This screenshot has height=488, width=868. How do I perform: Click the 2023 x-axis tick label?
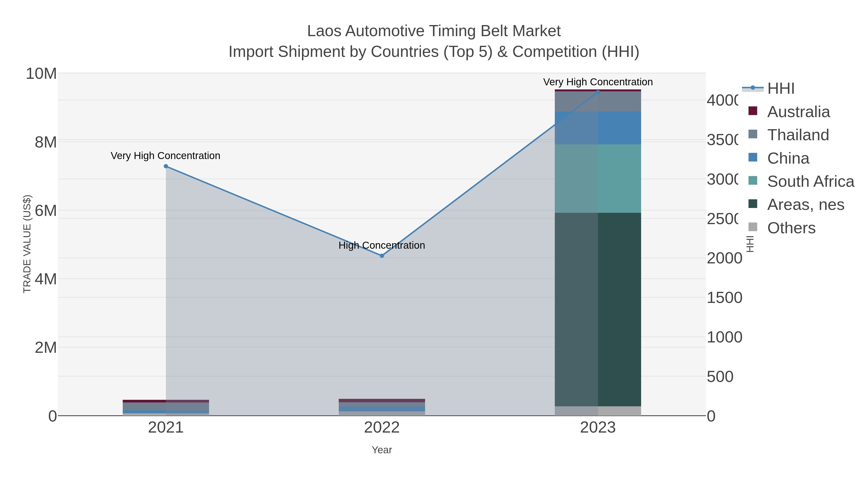point(598,428)
